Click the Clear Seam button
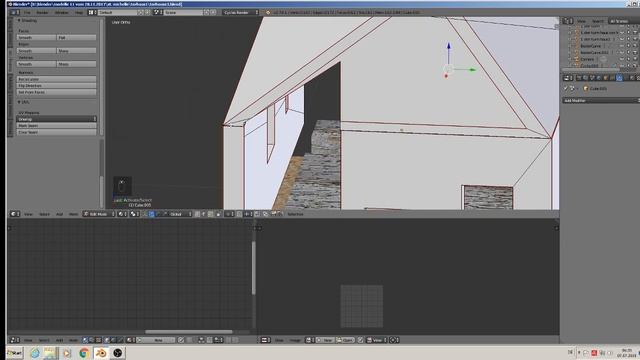Screen dimensions: 640x360 point(56,132)
